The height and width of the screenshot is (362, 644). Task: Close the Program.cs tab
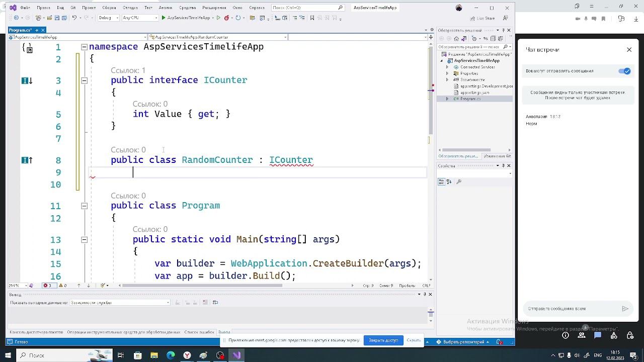point(43,30)
